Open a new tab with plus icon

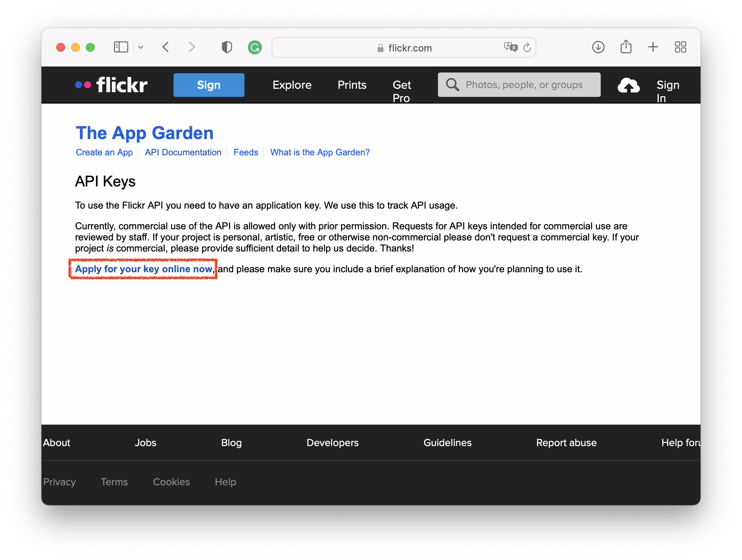pyautogui.click(x=653, y=47)
